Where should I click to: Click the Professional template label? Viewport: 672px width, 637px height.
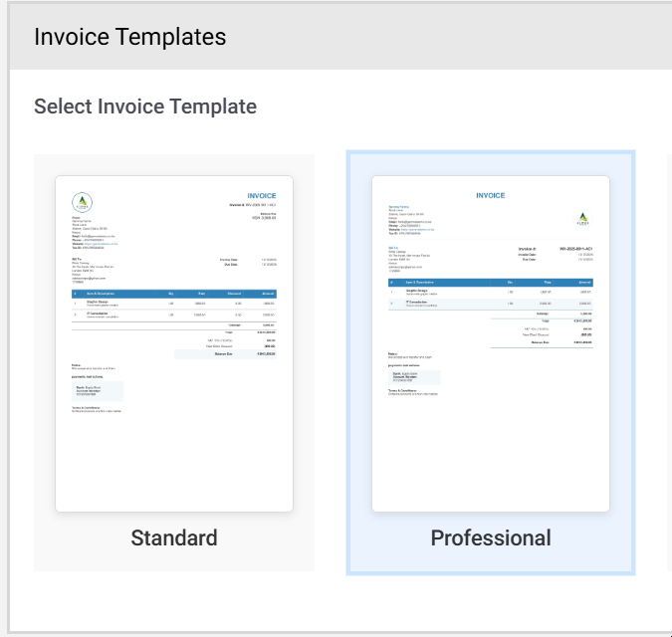click(x=491, y=537)
